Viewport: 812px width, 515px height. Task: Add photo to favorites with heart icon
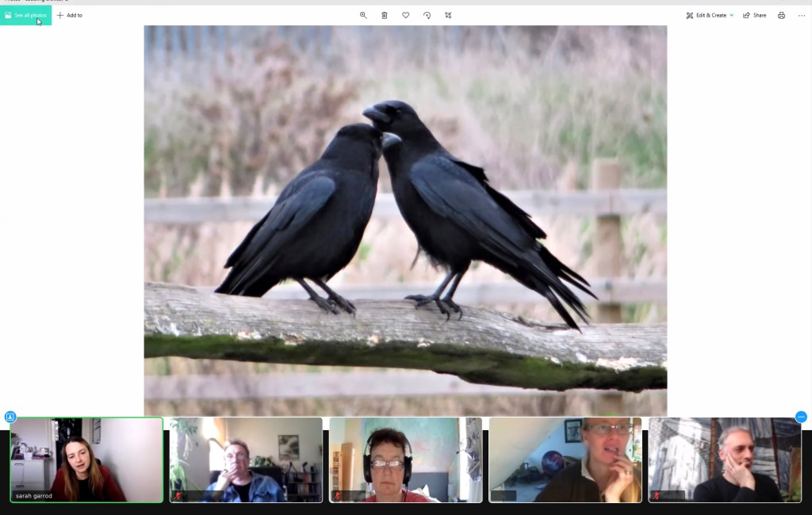[405, 15]
